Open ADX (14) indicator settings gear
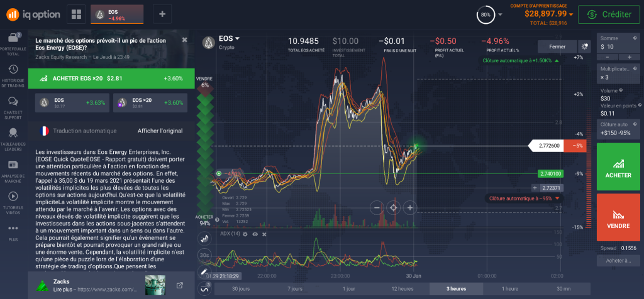 point(245,234)
